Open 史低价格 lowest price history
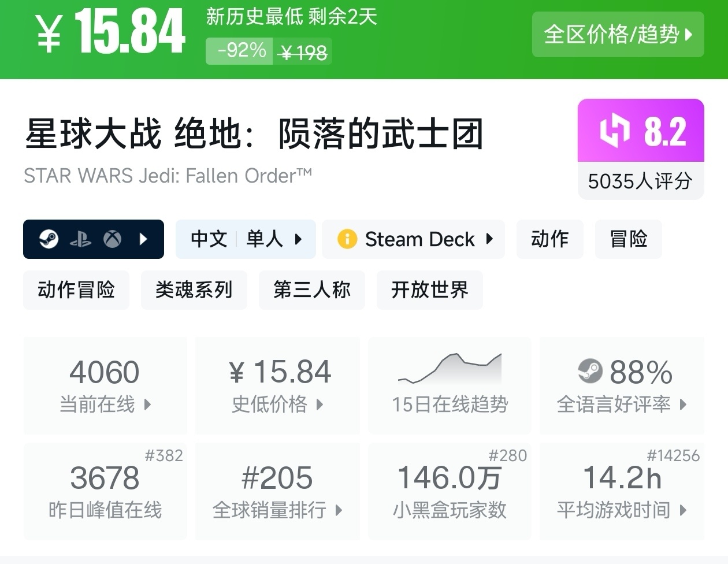Image resolution: width=728 pixels, height=564 pixels. 277,385
